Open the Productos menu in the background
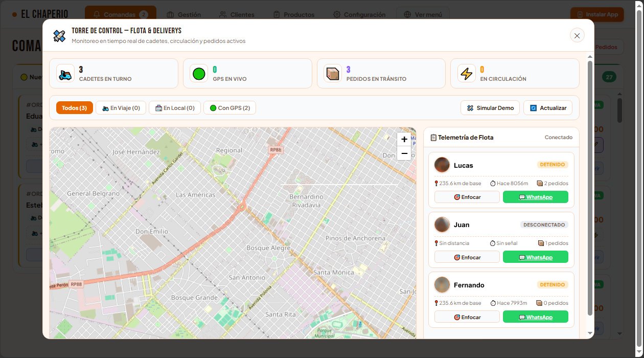Image resolution: width=644 pixels, height=358 pixels. coord(294,14)
